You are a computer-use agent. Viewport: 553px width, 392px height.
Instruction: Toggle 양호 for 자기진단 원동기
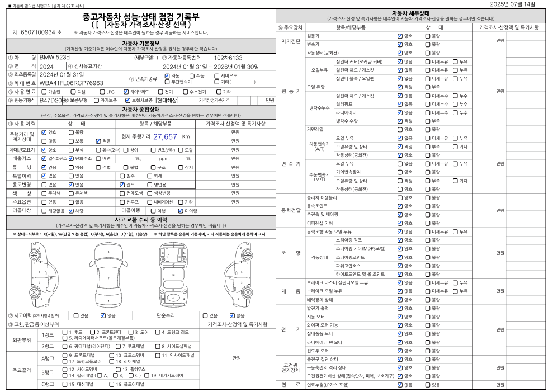click(400, 36)
